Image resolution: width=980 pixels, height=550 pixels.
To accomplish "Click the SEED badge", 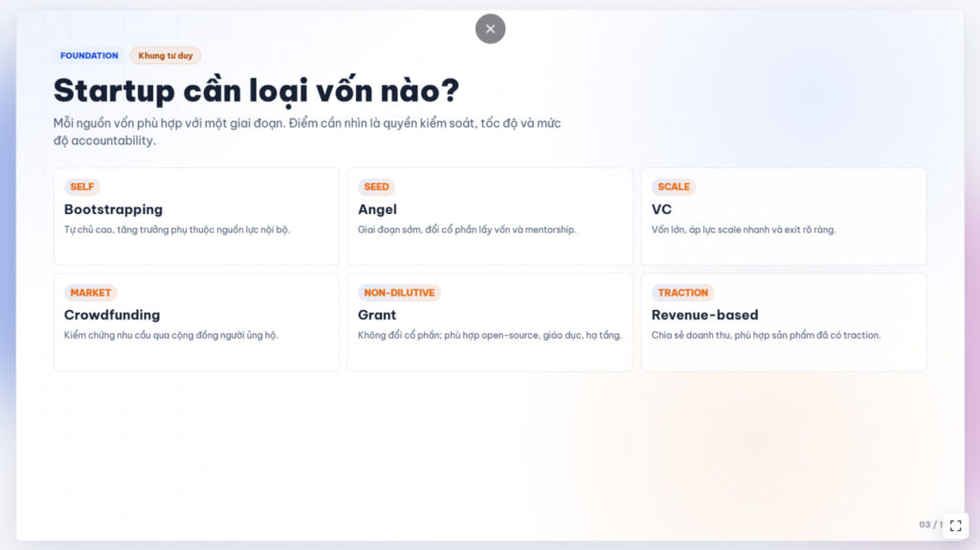I will [x=376, y=187].
